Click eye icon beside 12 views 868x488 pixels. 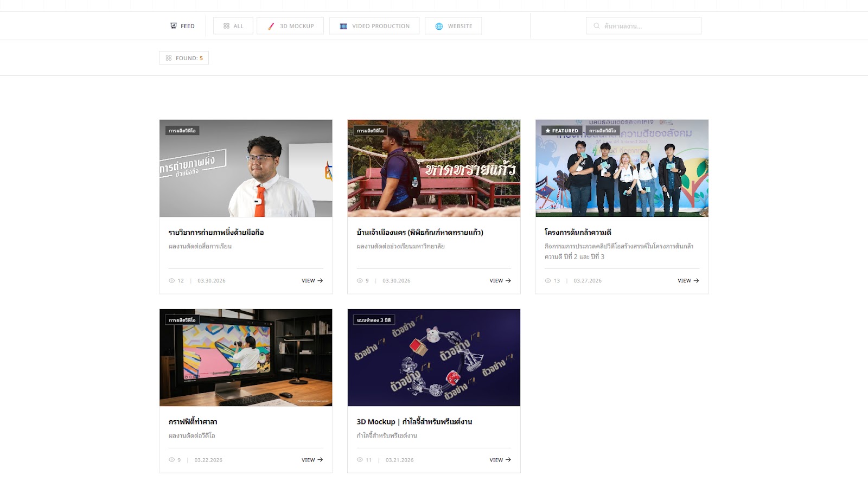(171, 281)
